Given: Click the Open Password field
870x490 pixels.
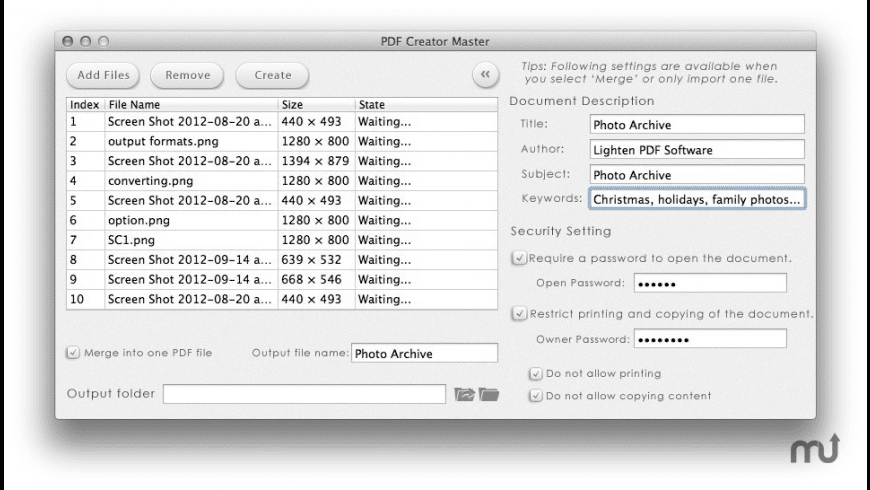Looking at the screenshot, I should click(x=710, y=283).
